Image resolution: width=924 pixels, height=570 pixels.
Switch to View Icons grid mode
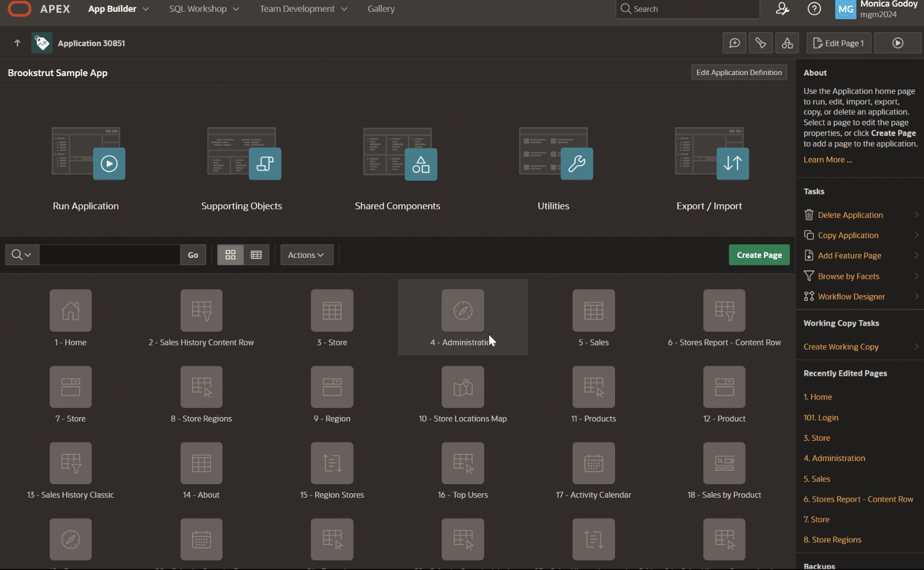click(x=230, y=255)
